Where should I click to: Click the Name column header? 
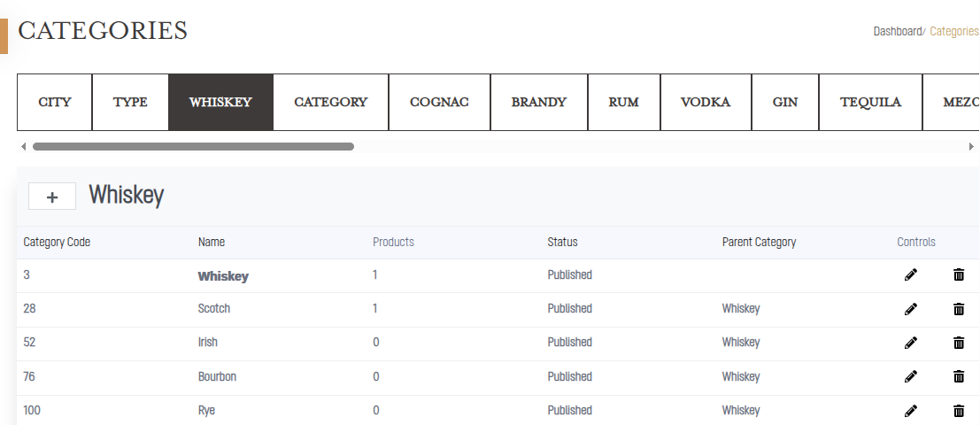click(212, 242)
